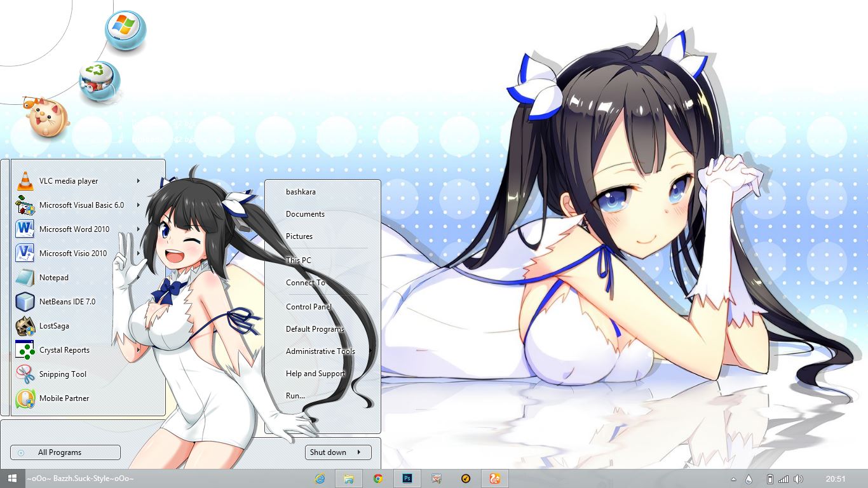868x488 pixels.
Task: Click the Microsoft Visio 2010 icon
Action: pos(25,254)
